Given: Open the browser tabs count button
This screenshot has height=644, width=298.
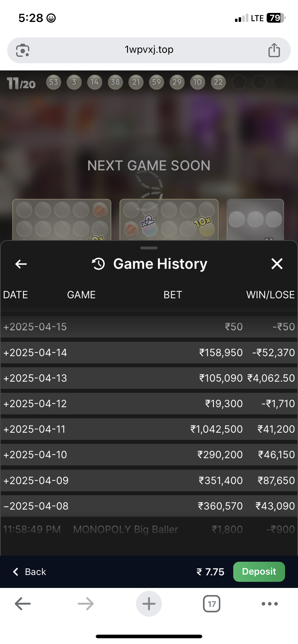Looking at the screenshot, I should [212, 604].
